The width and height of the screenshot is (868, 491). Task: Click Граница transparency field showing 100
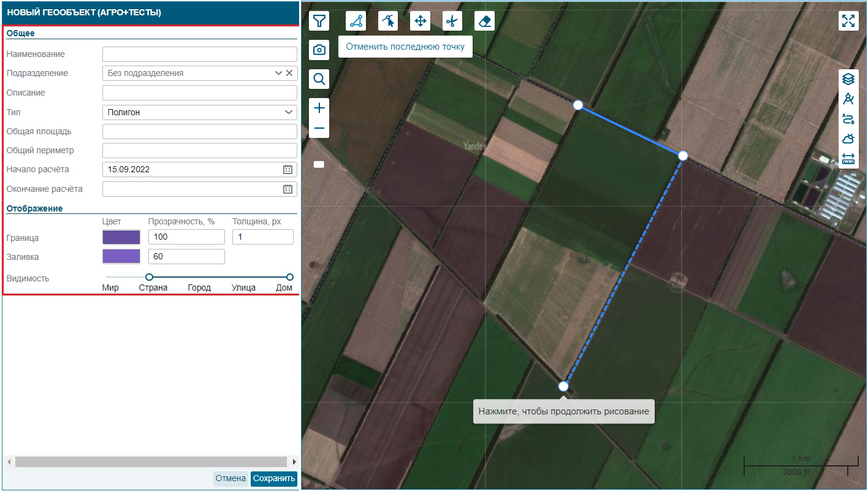coord(186,237)
